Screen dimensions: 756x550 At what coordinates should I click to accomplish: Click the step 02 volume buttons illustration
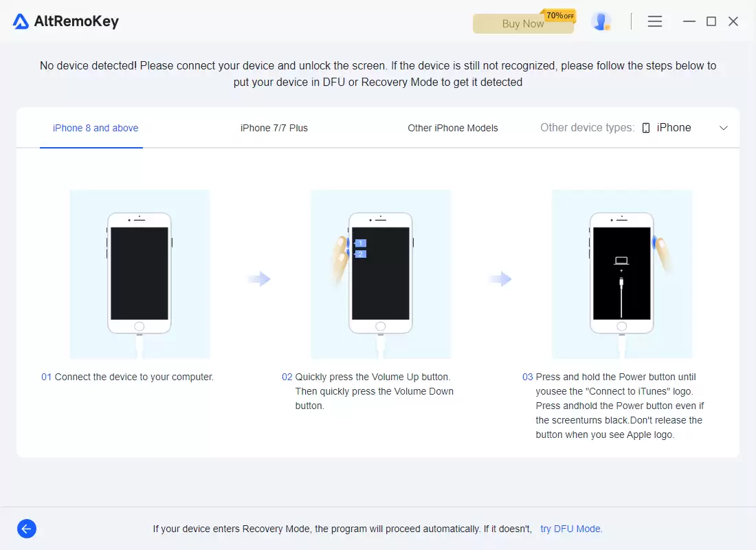coord(381,274)
